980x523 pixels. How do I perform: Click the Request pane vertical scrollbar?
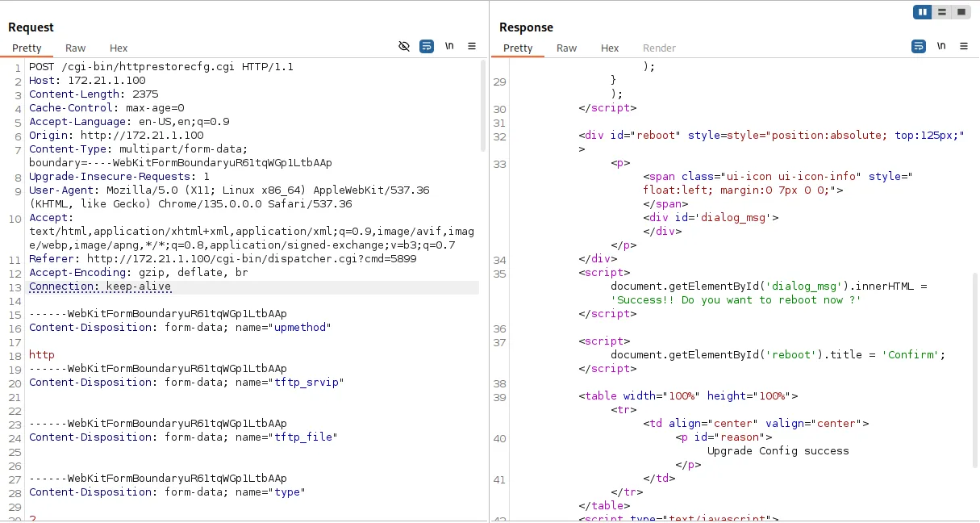point(483,105)
